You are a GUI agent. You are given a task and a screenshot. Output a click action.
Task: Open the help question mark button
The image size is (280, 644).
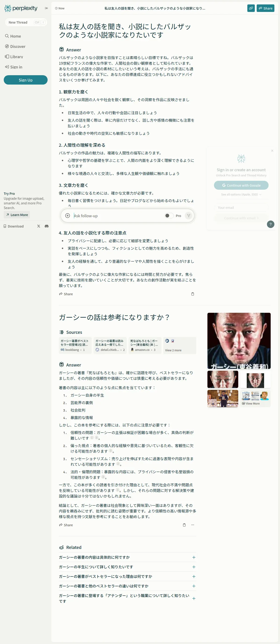click(270, 224)
